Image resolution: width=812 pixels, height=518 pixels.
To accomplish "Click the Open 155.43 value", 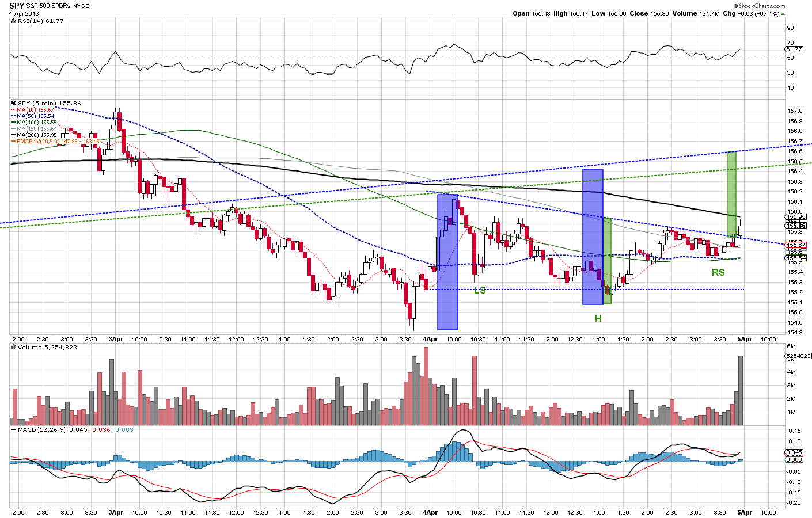I will (532, 13).
